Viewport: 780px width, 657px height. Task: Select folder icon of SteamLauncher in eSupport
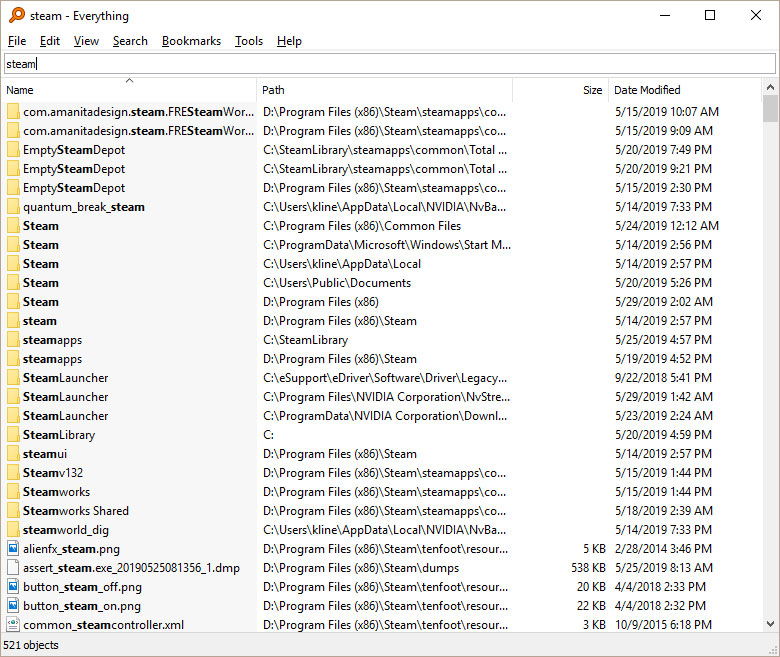[x=13, y=378]
